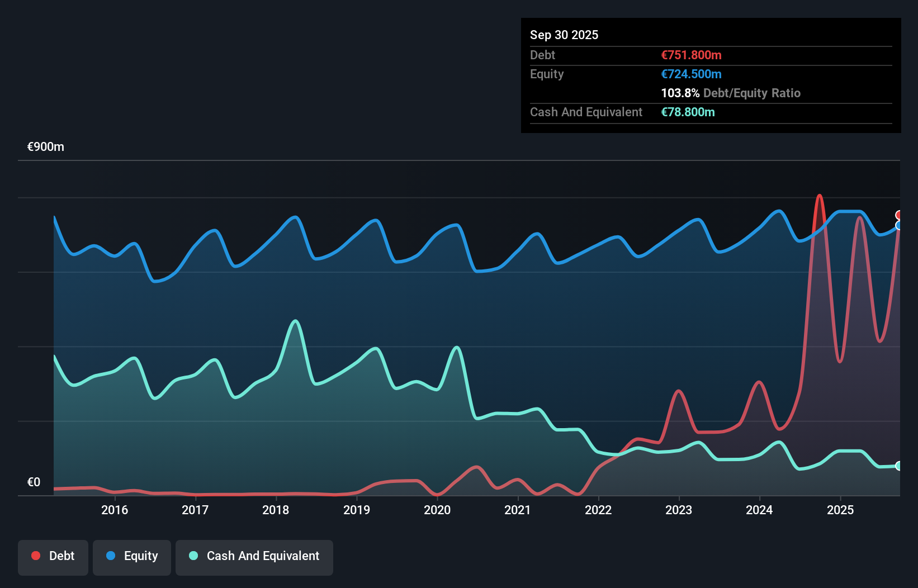
Task: Select the 2020 x-axis label
Action: [437, 510]
